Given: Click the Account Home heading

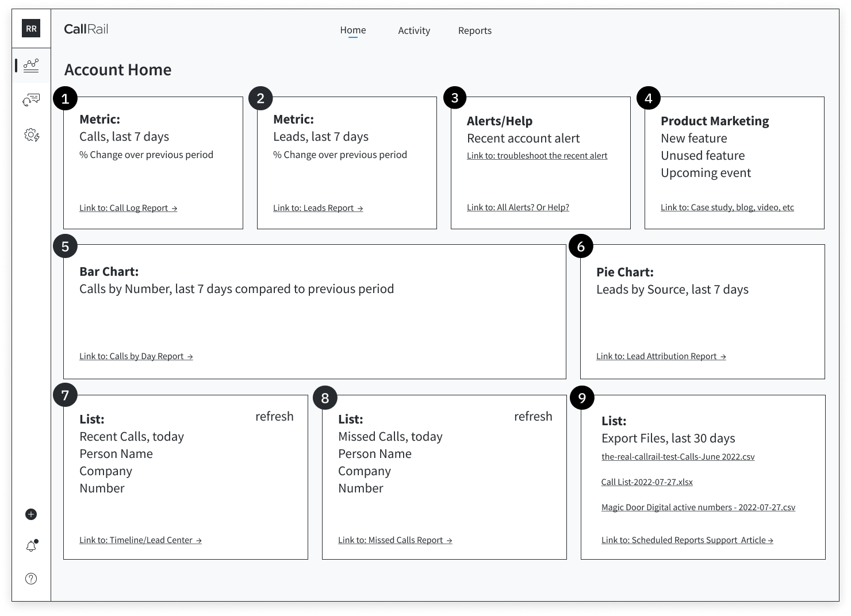Looking at the screenshot, I should tap(118, 70).
